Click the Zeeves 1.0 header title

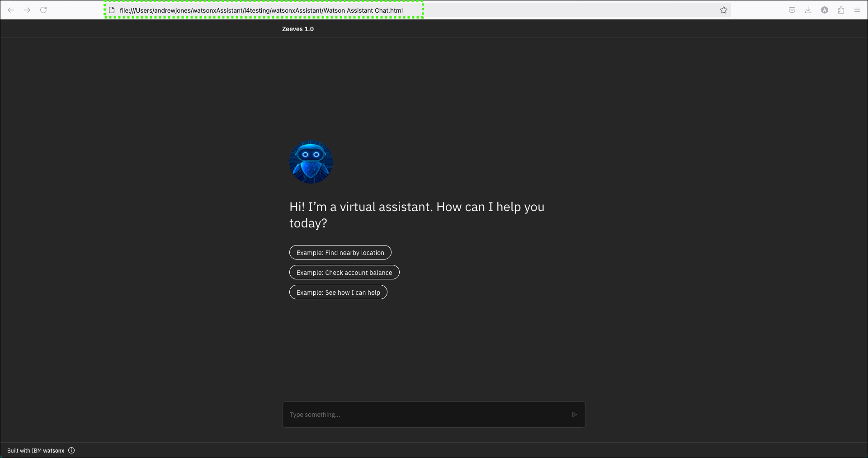[x=297, y=29]
